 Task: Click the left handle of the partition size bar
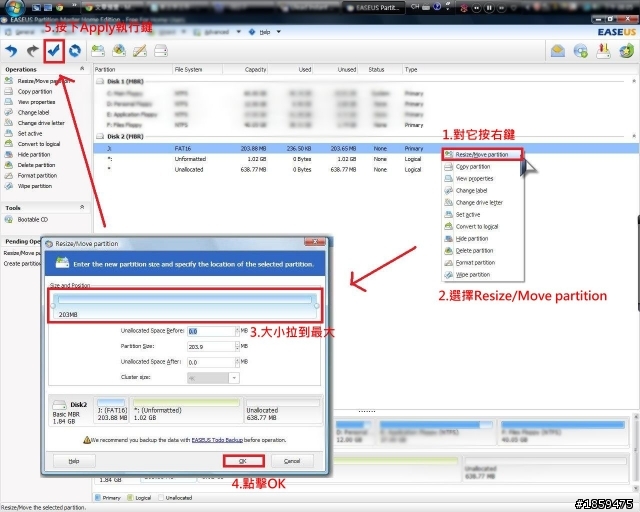53,306
